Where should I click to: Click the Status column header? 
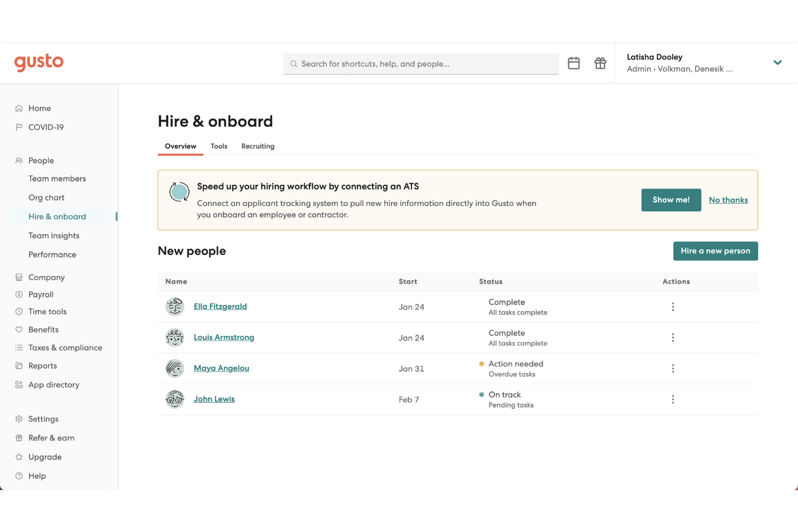pyautogui.click(x=491, y=282)
